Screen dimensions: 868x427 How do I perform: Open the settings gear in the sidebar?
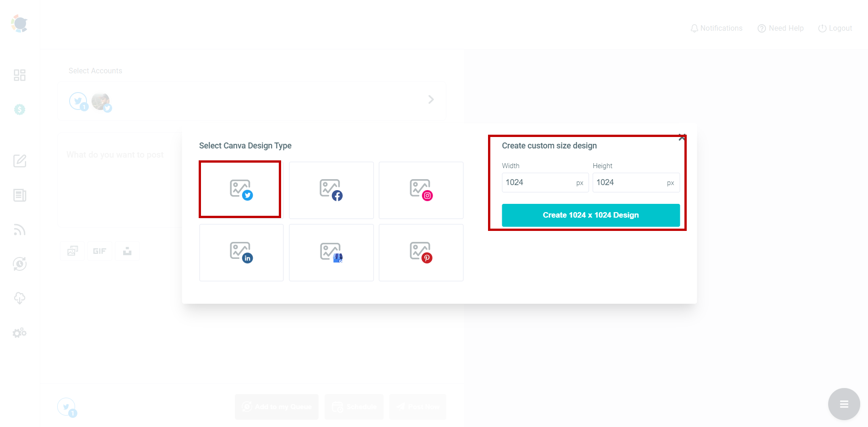[19, 333]
